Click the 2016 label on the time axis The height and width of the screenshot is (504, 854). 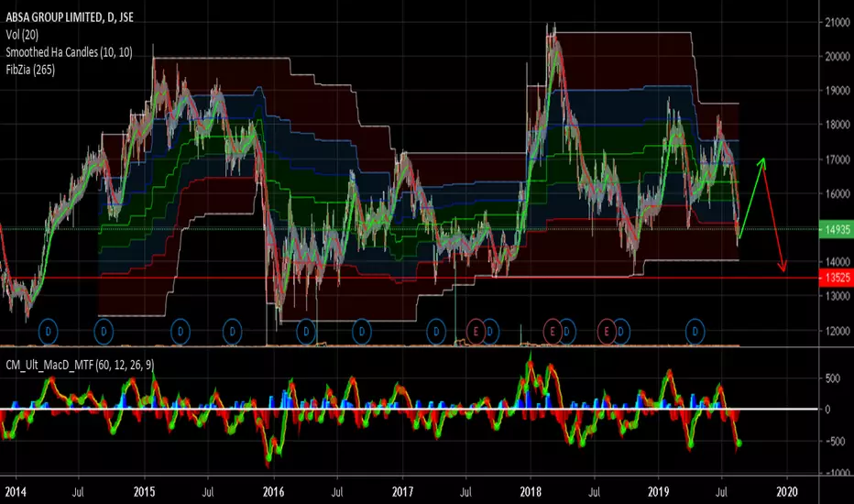pyautogui.click(x=273, y=492)
